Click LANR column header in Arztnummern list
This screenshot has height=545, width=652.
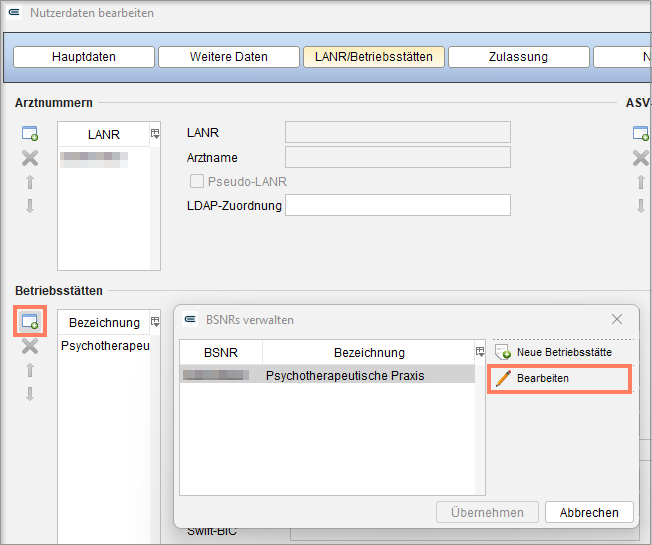[x=104, y=134]
